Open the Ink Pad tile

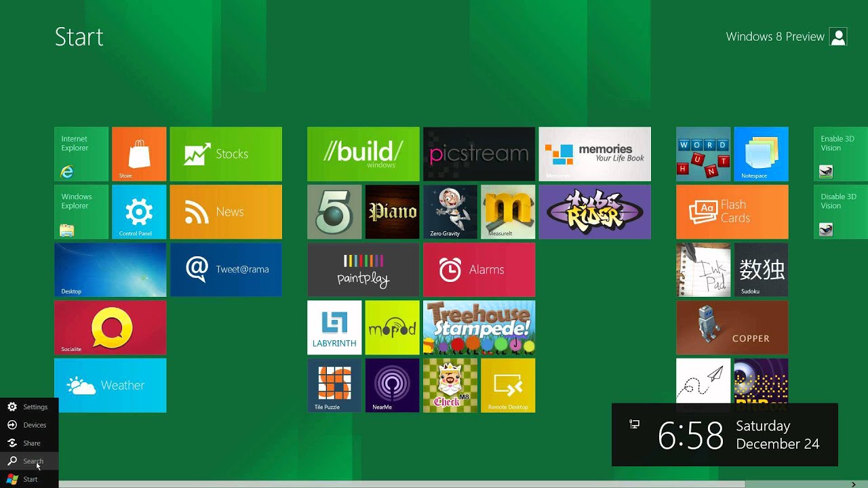tap(703, 270)
